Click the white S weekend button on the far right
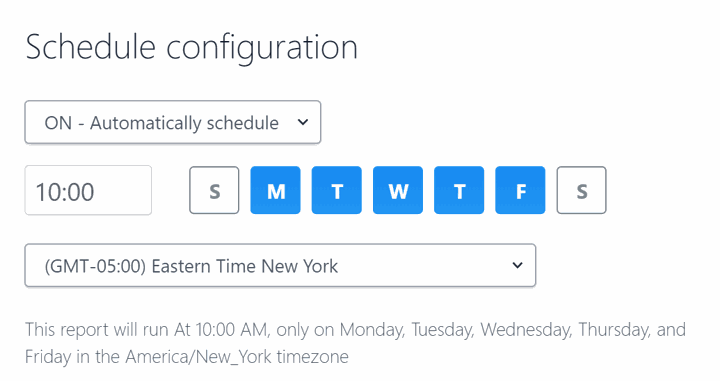The width and height of the screenshot is (720, 381). coord(581,190)
